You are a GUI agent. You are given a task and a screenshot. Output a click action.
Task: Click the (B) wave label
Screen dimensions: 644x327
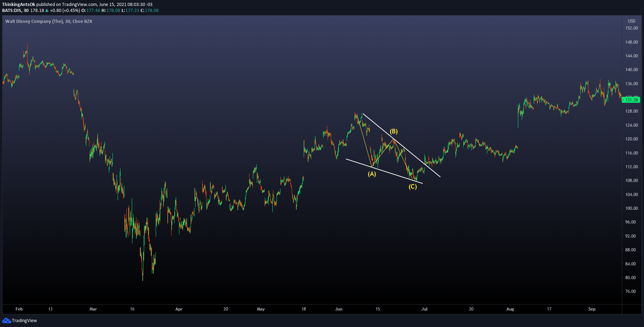click(394, 131)
